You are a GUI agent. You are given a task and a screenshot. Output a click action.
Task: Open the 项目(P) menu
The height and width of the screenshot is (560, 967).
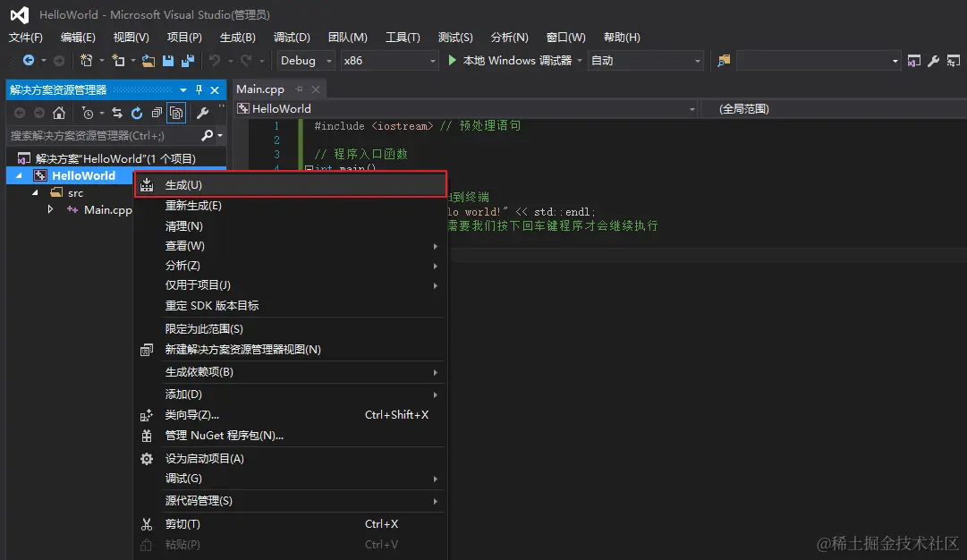184,38
